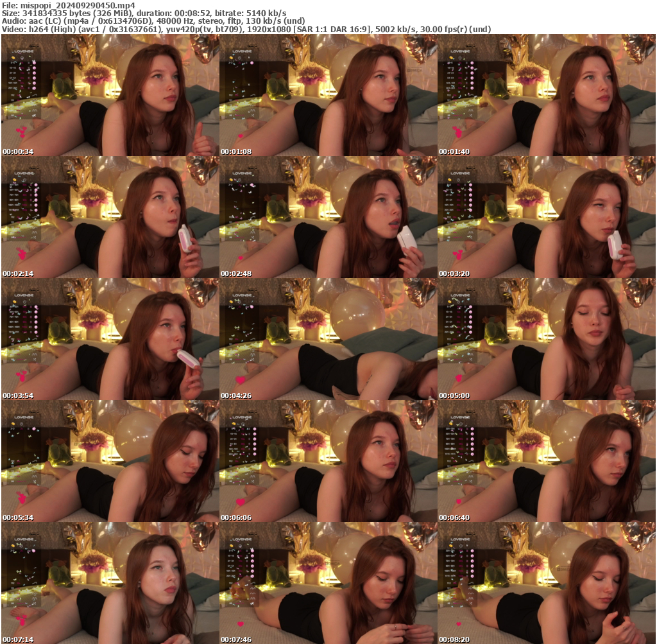Screen dimensions: 657x644
Task: Click the frame timestamped 00:03:20
Action: coord(546,217)
